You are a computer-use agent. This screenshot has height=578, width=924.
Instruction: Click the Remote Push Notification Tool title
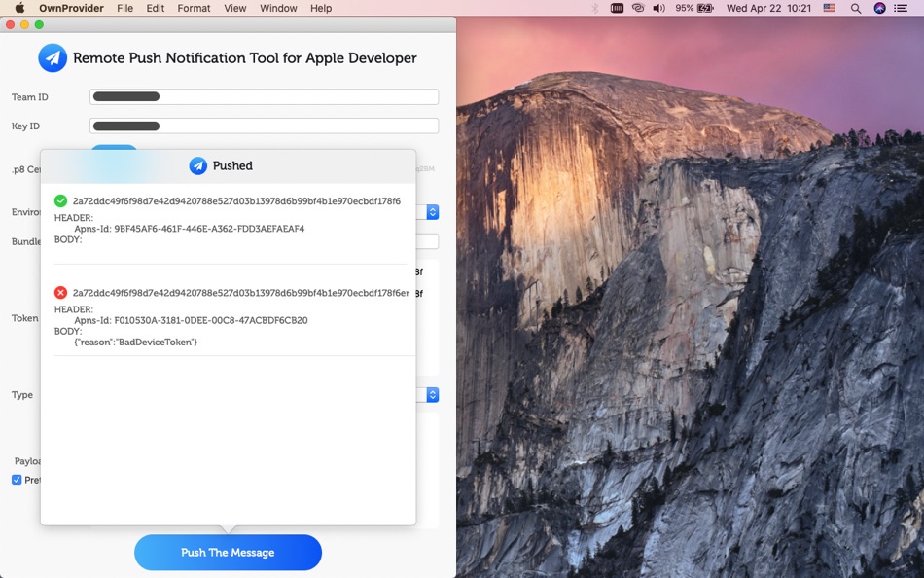(244, 57)
